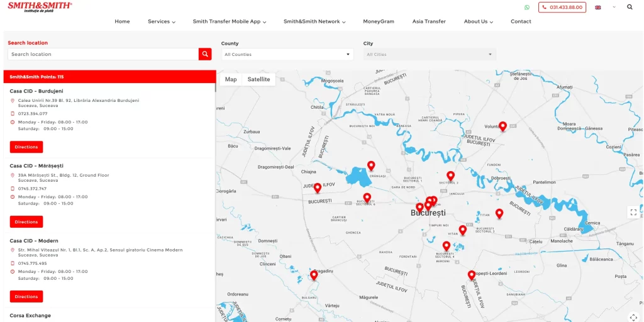Open the All Counties dropdown
The image size is (644, 322).
(x=287, y=54)
